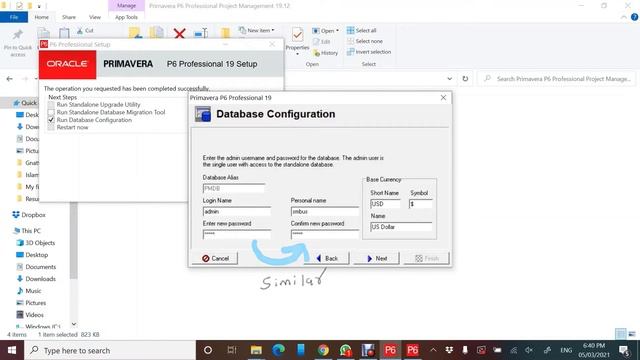Click the first P6 taskbar icon
Image resolution: width=640 pixels, height=360 pixels.
tap(390, 350)
